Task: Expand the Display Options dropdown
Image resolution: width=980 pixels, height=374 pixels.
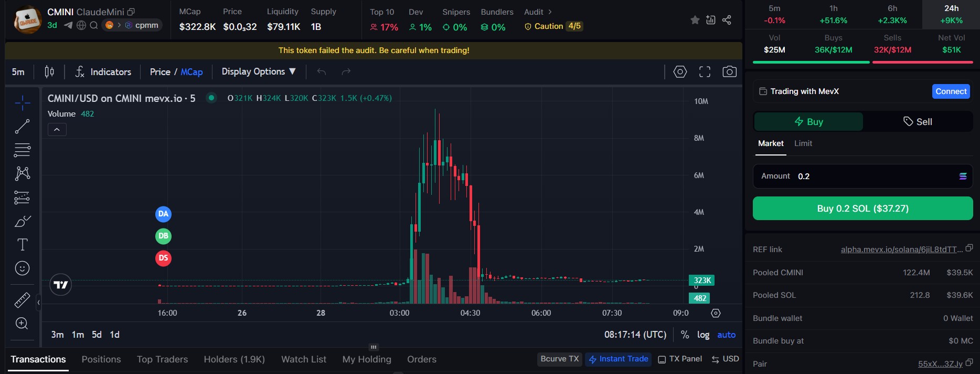Action: [259, 71]
